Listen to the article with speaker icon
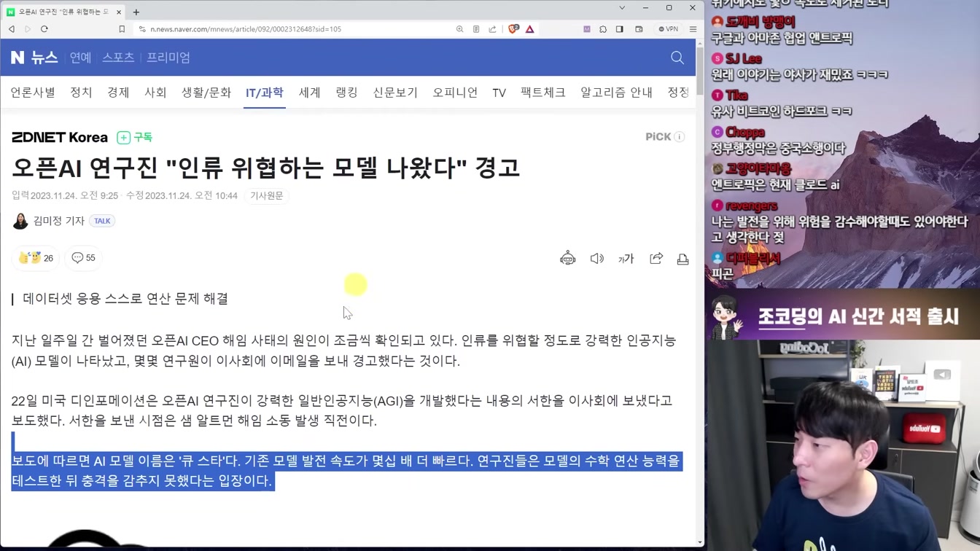The height and width of the screenshot is (551, 980). click(597, 259)
